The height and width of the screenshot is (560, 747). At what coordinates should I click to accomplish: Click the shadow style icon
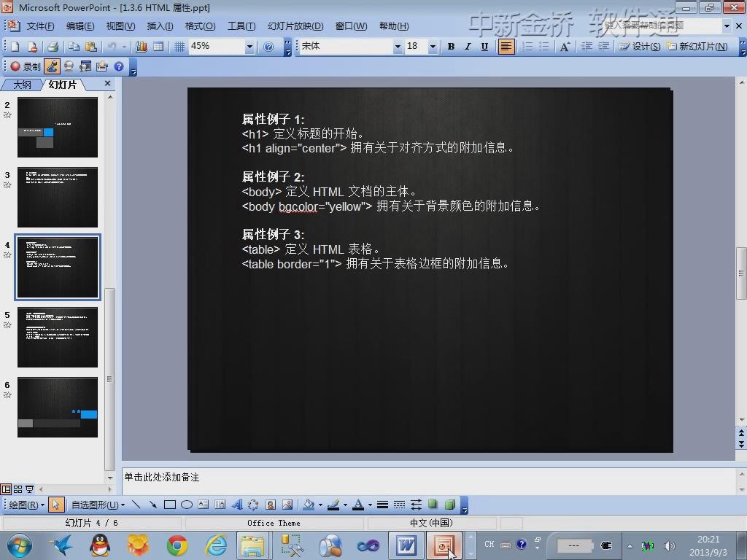433,504
